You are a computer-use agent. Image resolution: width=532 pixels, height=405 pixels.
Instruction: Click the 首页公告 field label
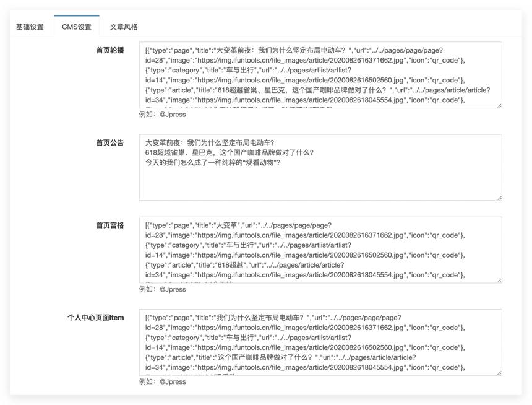click(110, 142)
